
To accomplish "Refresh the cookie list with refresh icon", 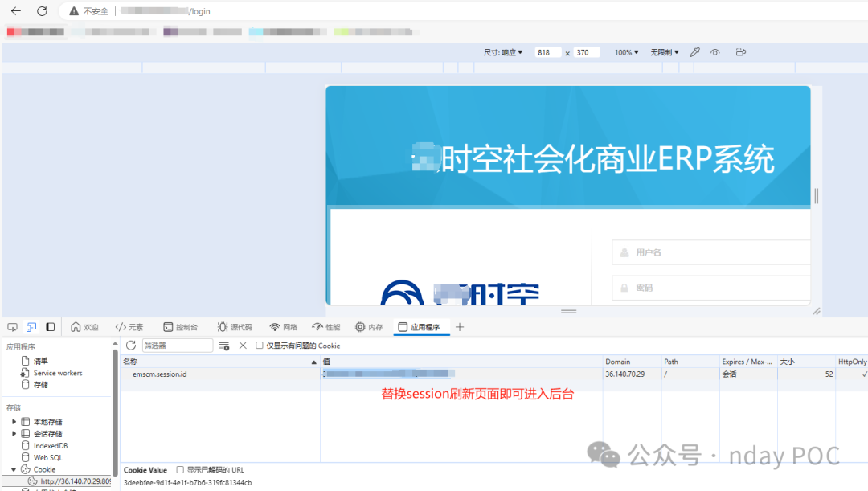I will coord(131,346).
